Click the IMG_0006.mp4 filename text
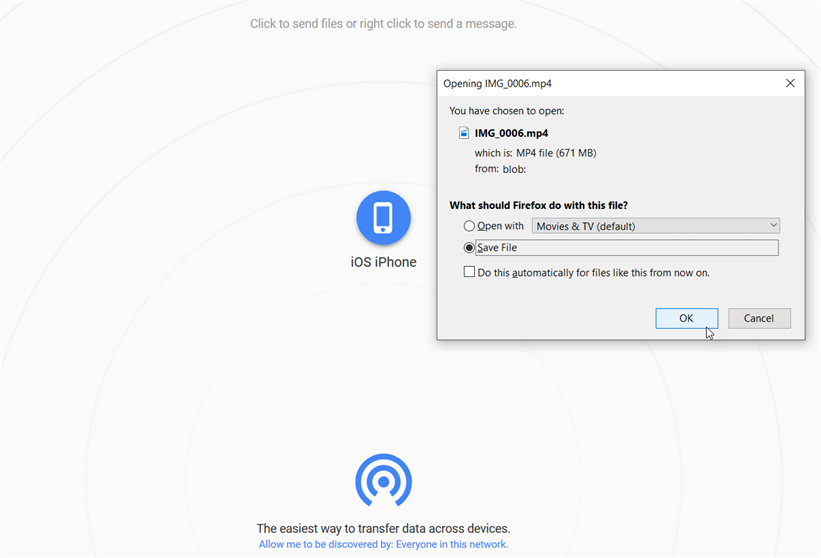Screen dimensions: 821x558 point(511,132)
